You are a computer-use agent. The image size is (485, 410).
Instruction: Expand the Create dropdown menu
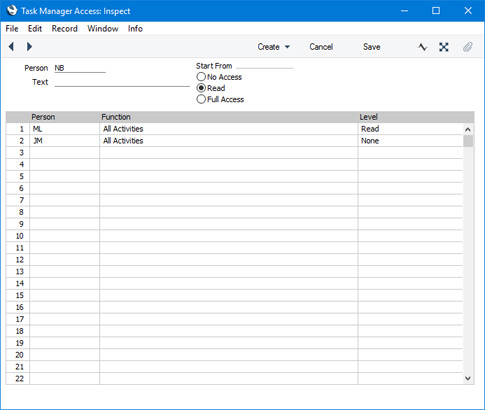[x=273, y=47]
